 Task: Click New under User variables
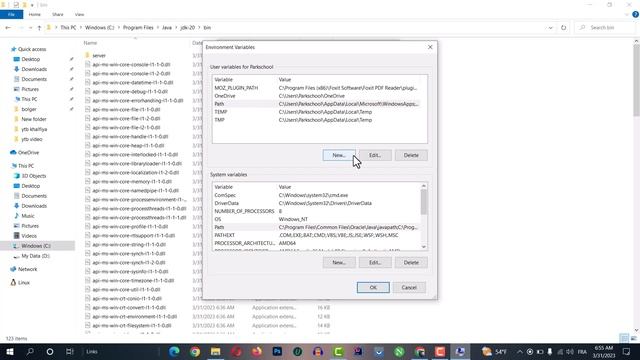click(x=339, y=155)
